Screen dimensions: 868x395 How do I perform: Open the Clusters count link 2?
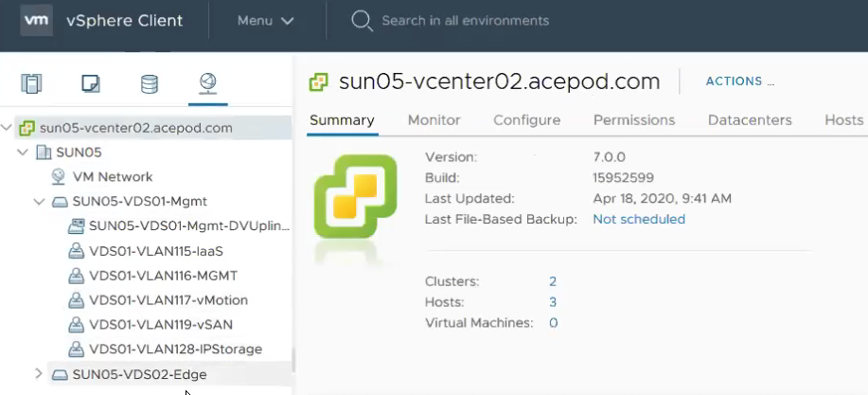(x=553, y=281)
